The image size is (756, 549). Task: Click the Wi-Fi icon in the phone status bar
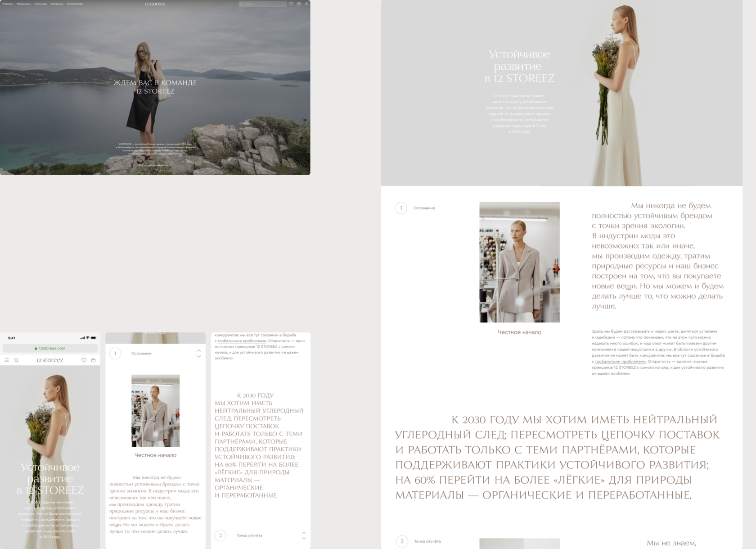88,338
